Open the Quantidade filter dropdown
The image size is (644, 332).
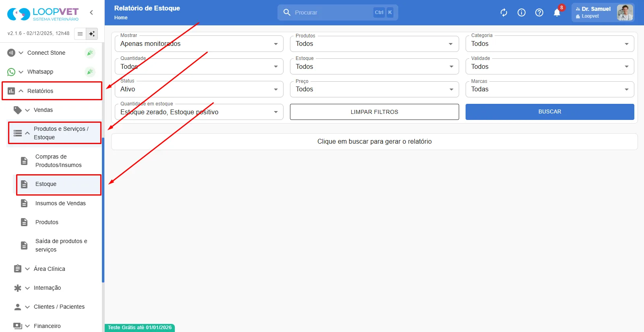199,66
